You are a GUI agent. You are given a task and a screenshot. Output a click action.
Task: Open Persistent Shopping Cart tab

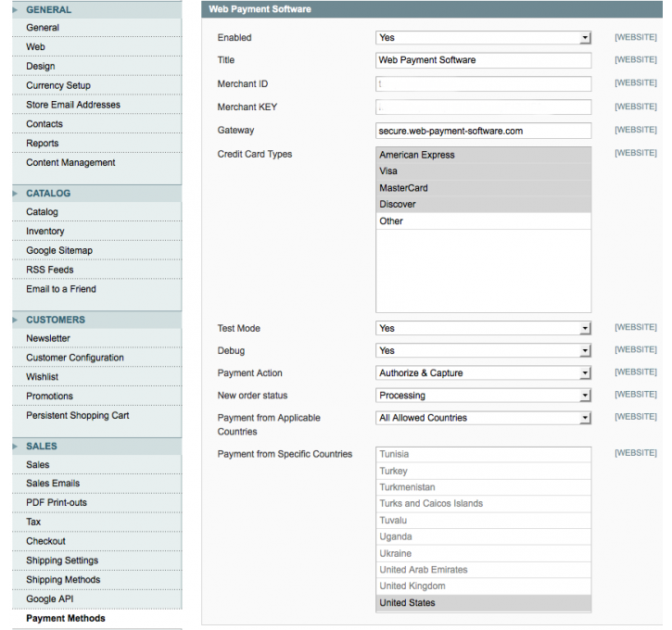(96, 415)
